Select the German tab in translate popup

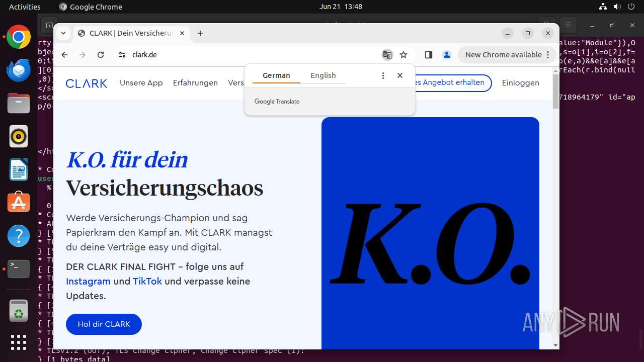276,75
